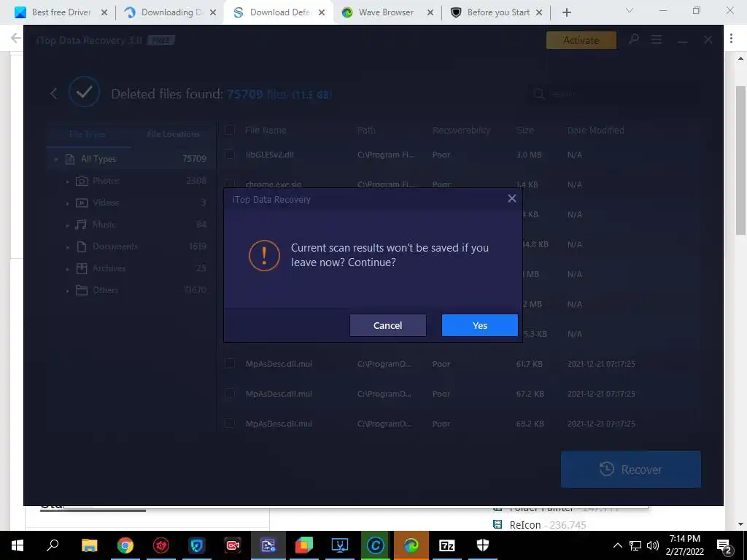Open the 7-Zip taskbar icon
The image size is (747, 560).
[x=447, y=545]
